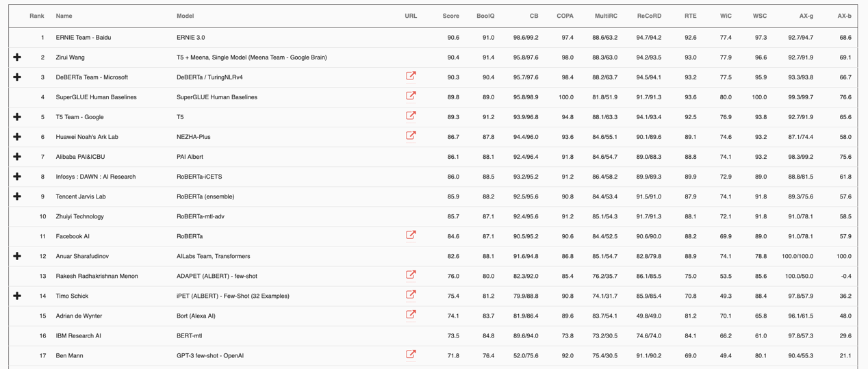Viewport: 868px width, 369px height.
Task: Expand the Anuar Sharafudinov row
Action: coord(17,256)
